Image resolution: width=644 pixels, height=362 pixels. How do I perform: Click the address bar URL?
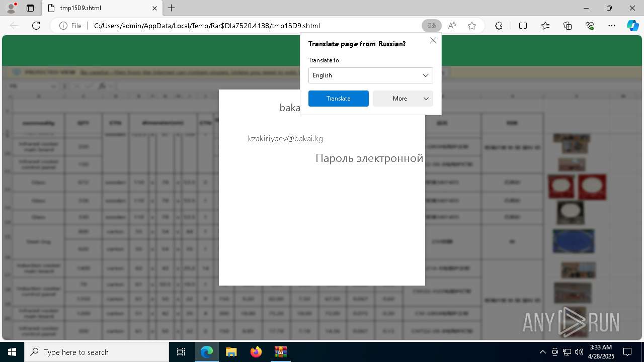click(x=207, y=26)
